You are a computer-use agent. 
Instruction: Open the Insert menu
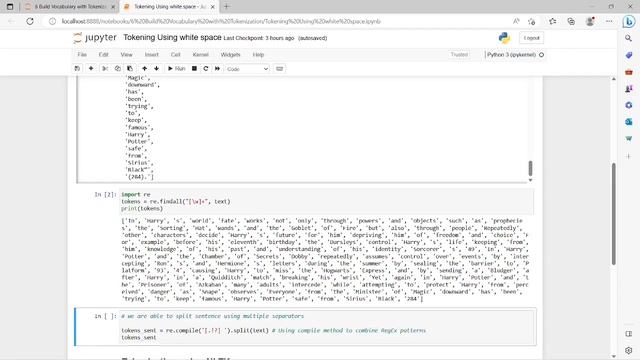pyautogui.click(x=151, y=55)
